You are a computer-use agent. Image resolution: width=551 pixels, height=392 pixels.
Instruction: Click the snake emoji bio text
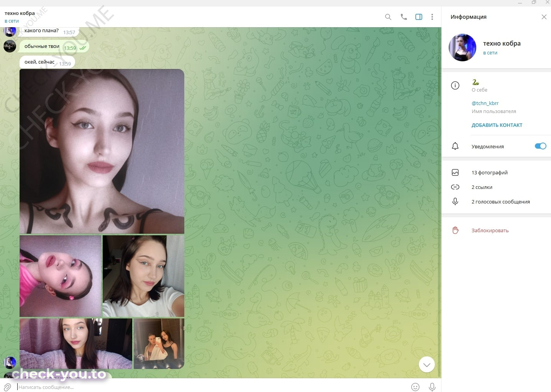click(x=476, y=82)
